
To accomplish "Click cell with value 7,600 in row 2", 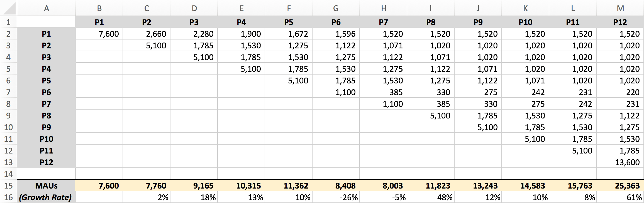I will [99, 34].
